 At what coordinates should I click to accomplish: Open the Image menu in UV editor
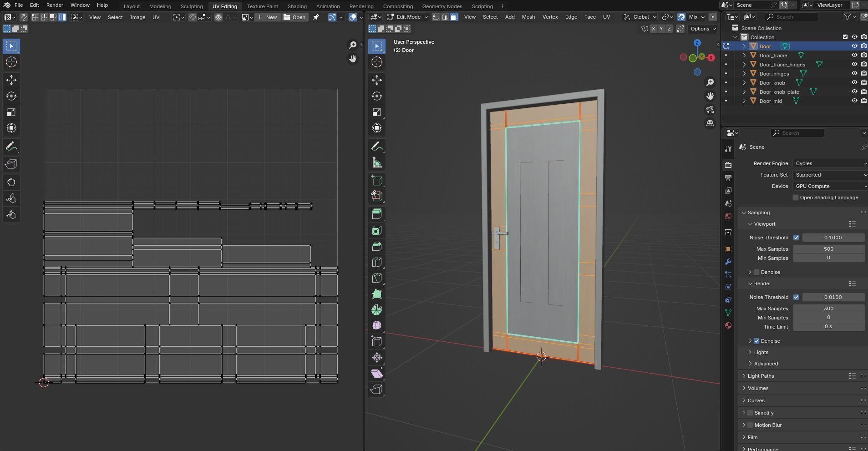coord(137,17)
